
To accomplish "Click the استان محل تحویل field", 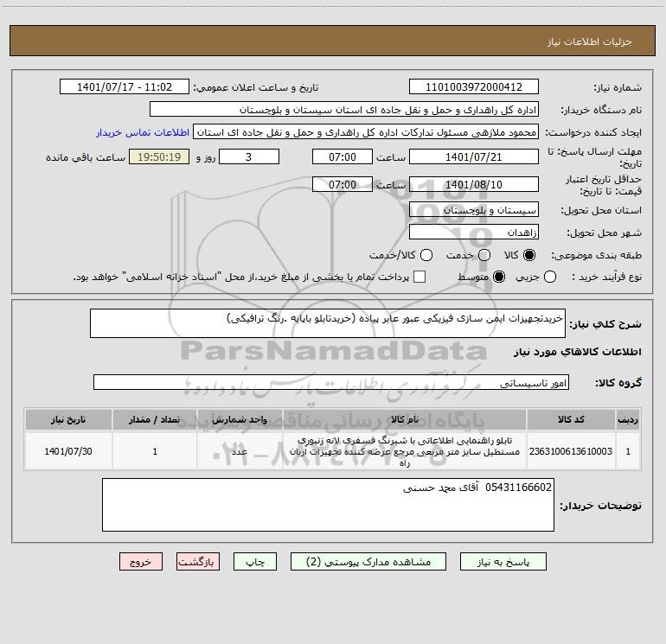I will 474,210.
